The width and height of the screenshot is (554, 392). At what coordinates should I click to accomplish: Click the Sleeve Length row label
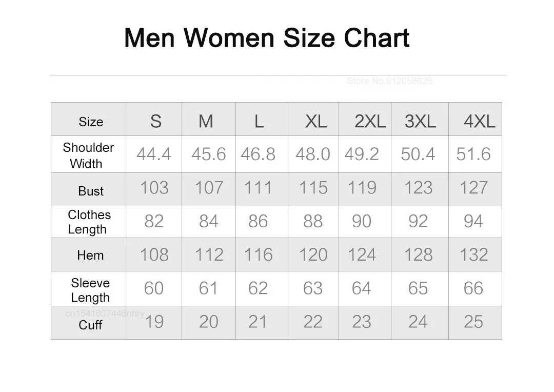90,290
